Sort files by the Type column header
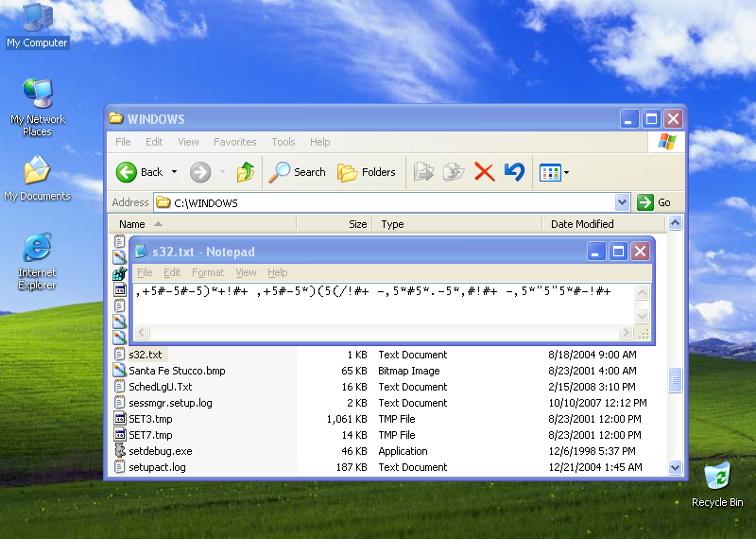 tap(457, 224)
